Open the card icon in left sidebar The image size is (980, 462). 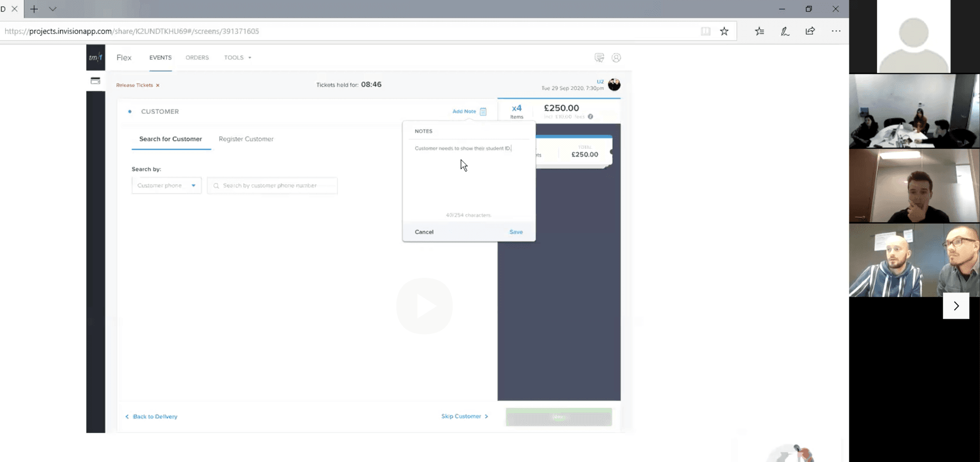[x=95, y=81]
